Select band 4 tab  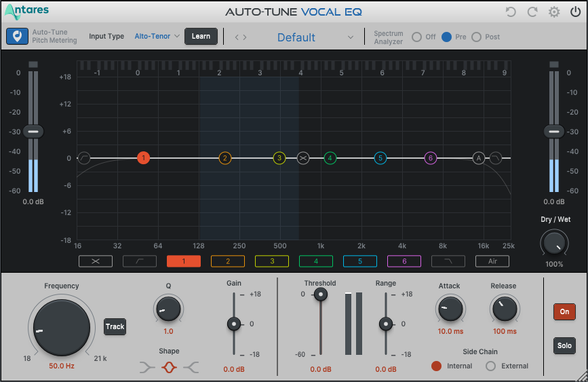(316, 261)
